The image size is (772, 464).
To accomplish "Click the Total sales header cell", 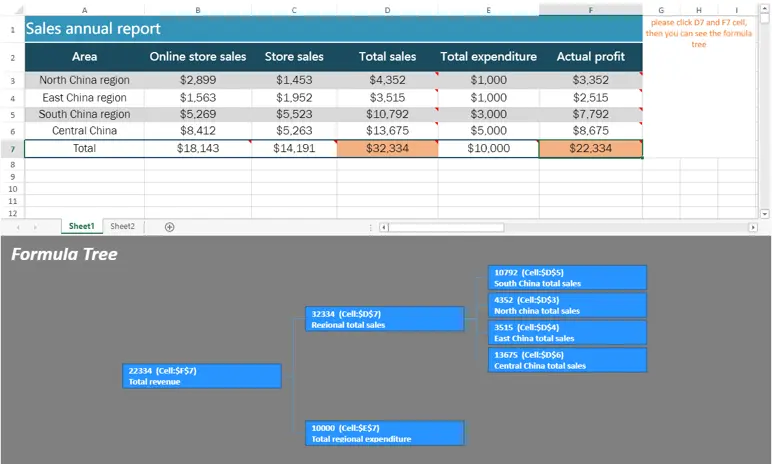I will (387, 57).
